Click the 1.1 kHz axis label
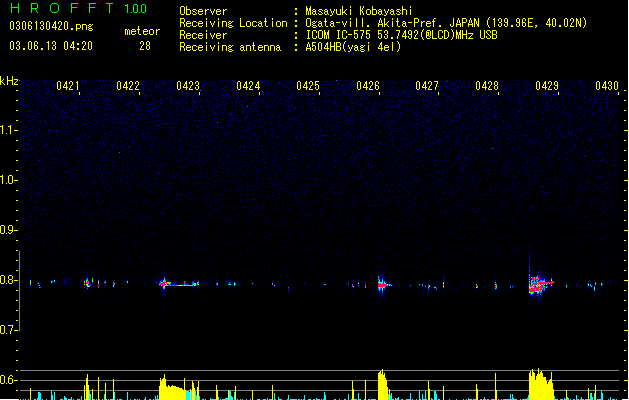 click(8, 130)
